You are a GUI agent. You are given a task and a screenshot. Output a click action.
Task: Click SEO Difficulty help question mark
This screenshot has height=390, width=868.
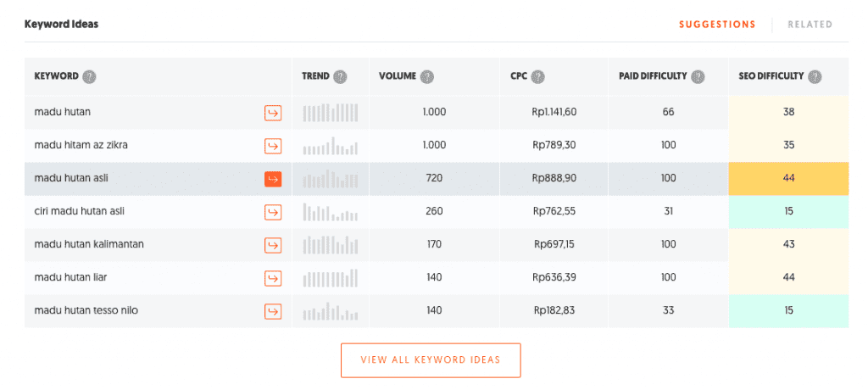tap(814, 76)
